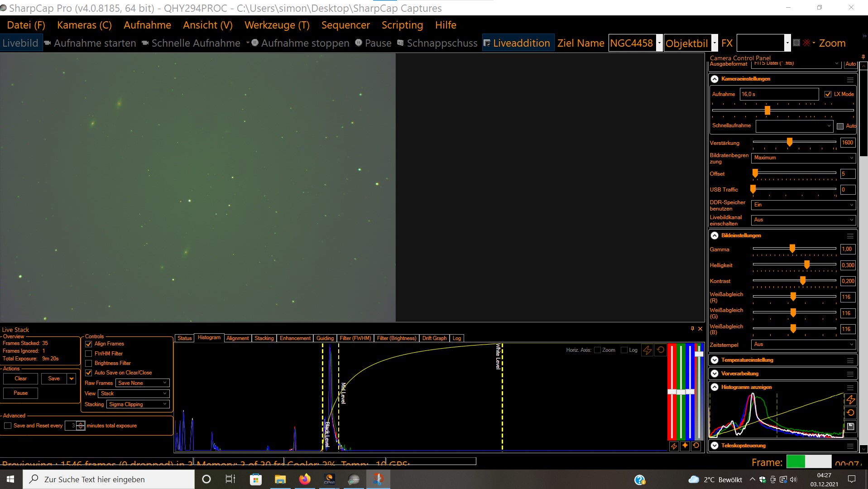Screen dimensions: 868x489
Task: Open the Livebildkanal einschalten dropdown
Action: pos(803,220)
